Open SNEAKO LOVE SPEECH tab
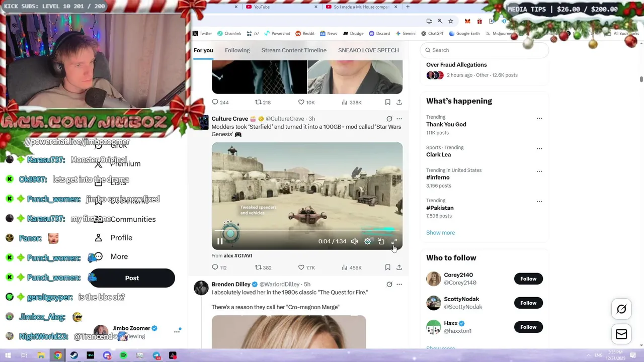Screen dimensions: 644x362 368,50
